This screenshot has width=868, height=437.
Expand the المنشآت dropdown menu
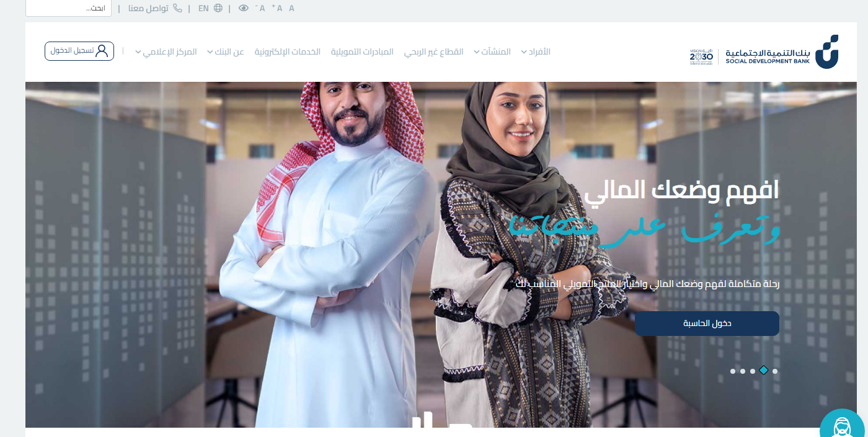pyautogui.click(x=492, y=51)
